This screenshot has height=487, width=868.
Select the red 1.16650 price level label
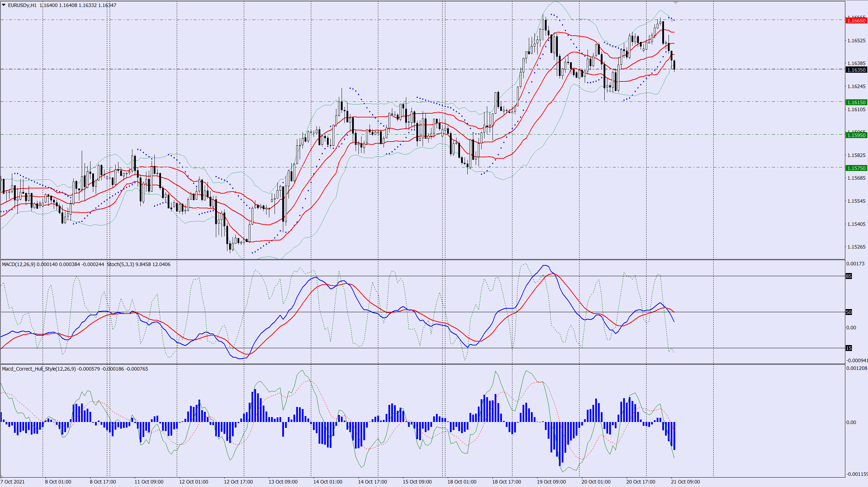[x=856, y=21]
